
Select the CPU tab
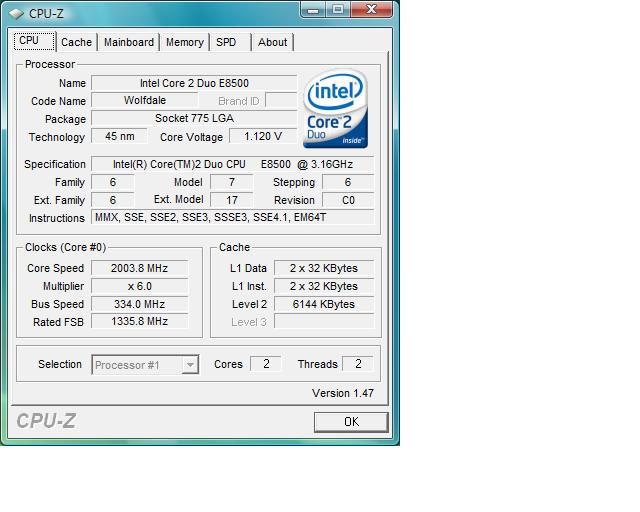[34, 41]
